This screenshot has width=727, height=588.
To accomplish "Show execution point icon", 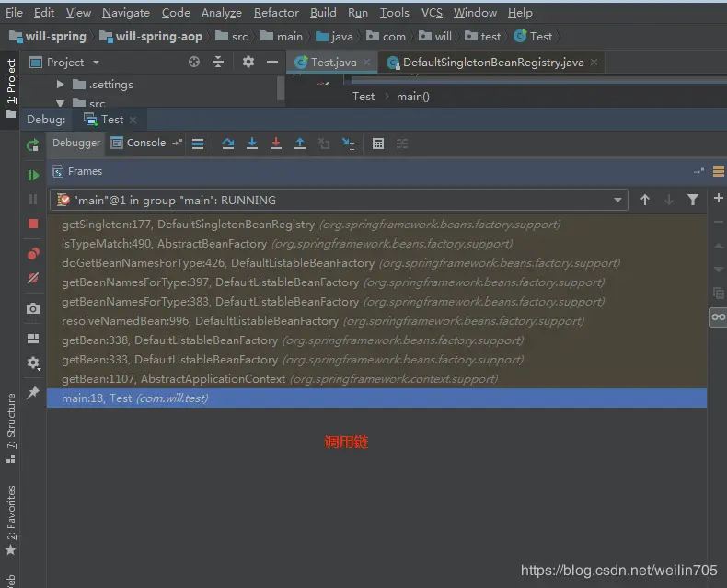I will 198,144.
